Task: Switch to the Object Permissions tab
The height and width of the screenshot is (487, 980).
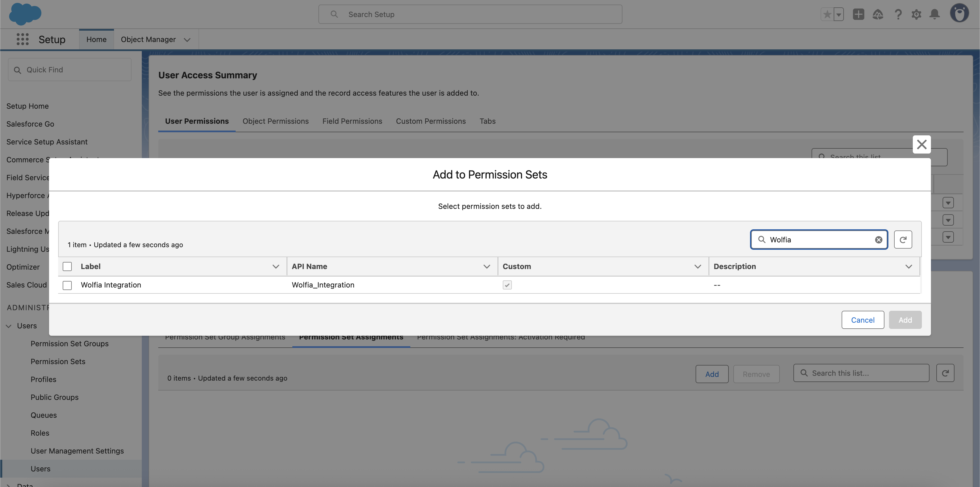Action: tap(275, 121)
